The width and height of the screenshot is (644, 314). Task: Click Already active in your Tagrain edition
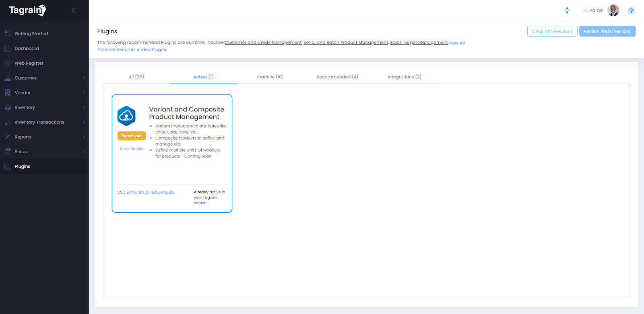pyautogui.click(x=209, y=197)
